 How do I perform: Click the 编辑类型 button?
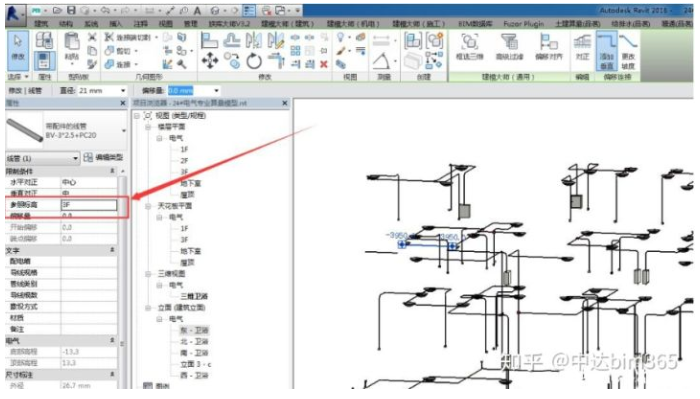[104, 157]
